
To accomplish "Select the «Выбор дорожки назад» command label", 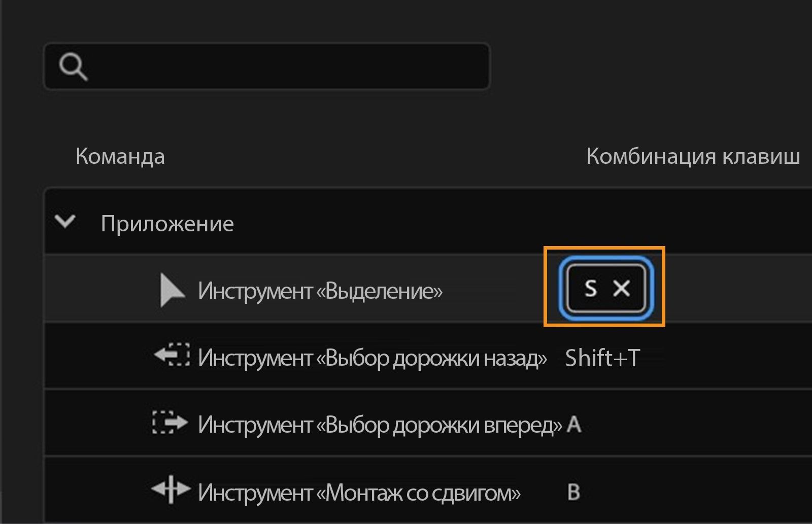I will [x=372, y=358].
